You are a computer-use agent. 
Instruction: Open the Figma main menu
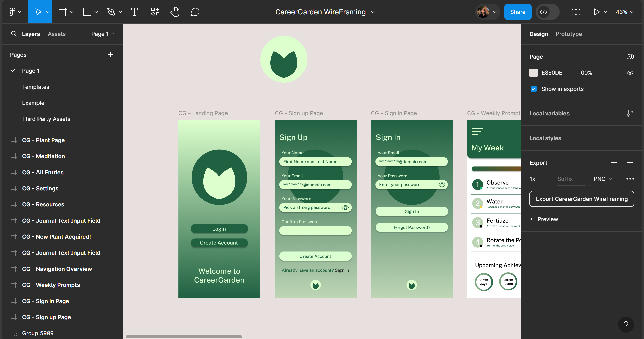pyautogui.click(x=15, y=12)
